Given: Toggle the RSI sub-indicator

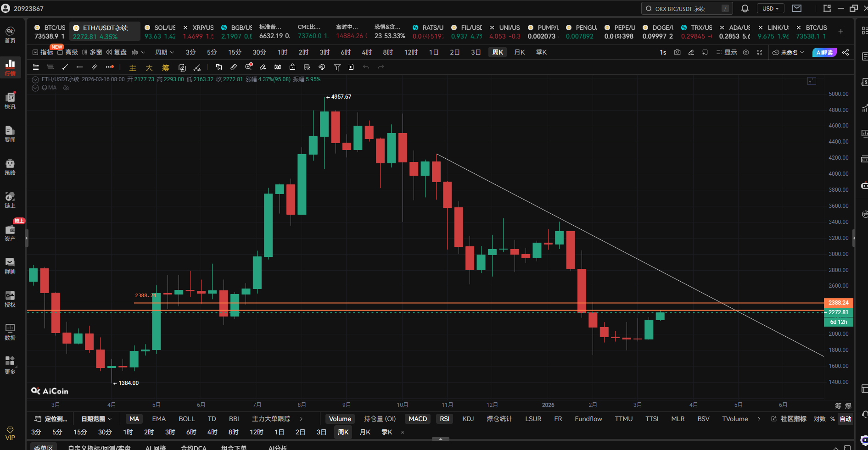Looking at the screenshot, I should click(444, 419).
